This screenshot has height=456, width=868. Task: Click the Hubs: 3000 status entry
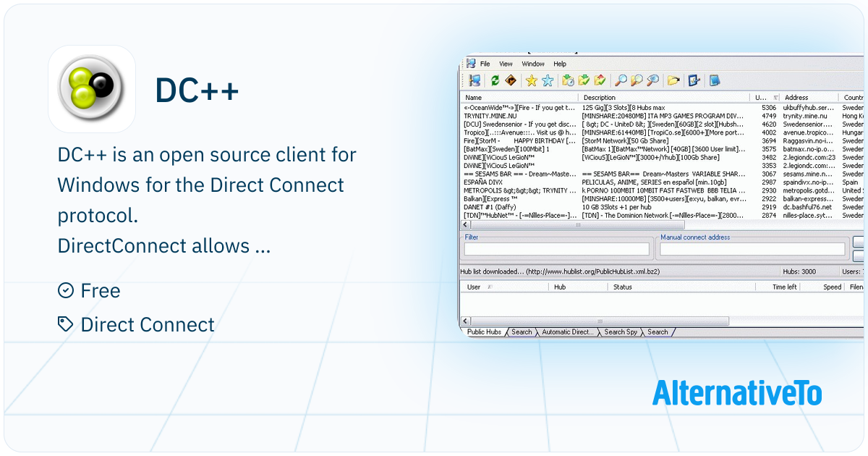tap(799, 271)
